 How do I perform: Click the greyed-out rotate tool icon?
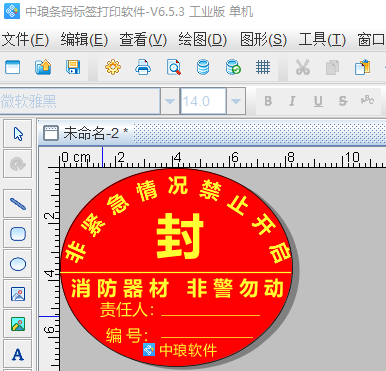click(18, 164)
